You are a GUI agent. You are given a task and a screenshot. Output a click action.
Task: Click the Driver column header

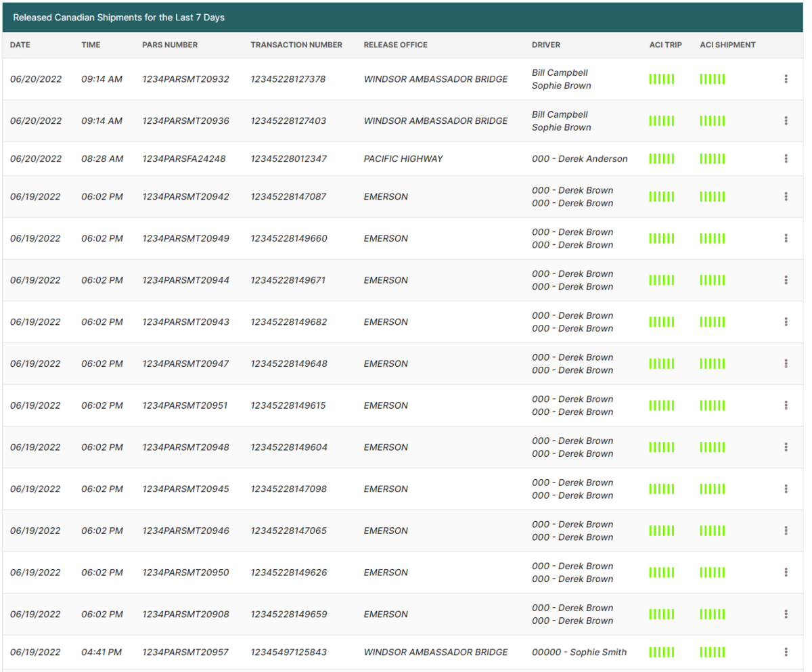pos(546,45)
